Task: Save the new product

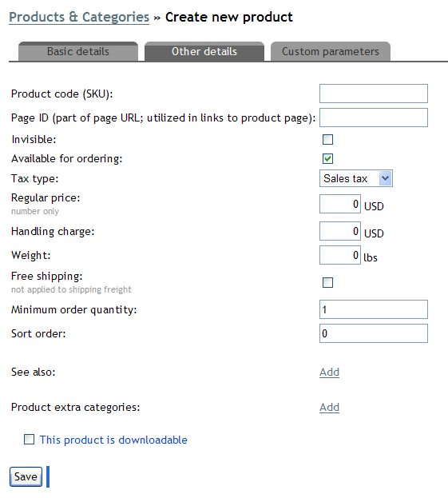Action: point(26,476)
